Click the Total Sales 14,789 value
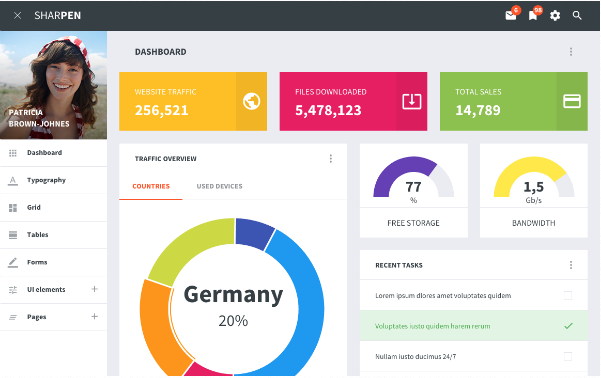The height and width of the screenshot is (378, 601). [x=478, y=110]
